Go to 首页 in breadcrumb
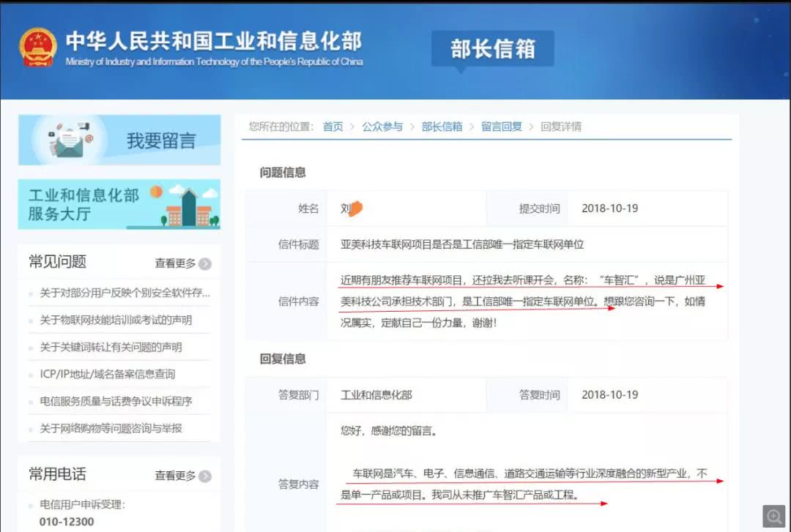 click(x=333, y=127)
